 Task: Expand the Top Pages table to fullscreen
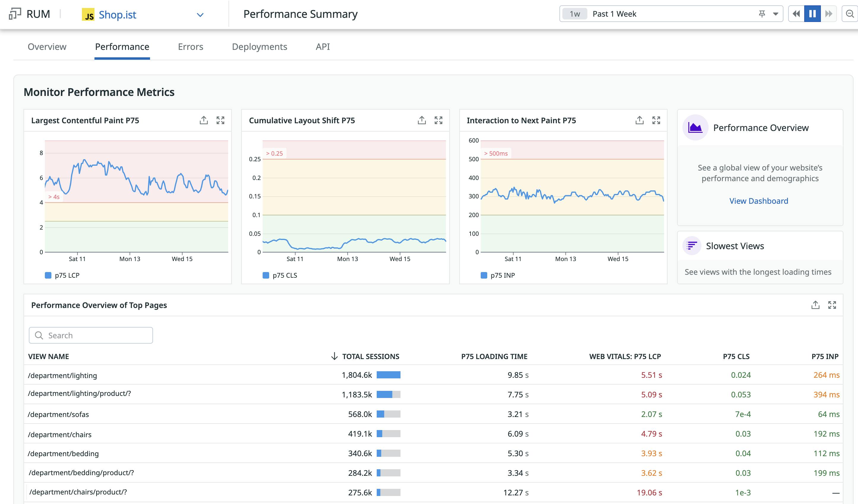[x=832, y=305]
